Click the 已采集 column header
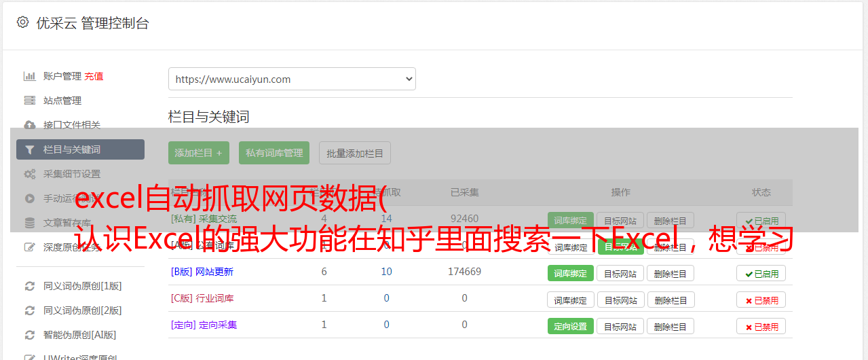The width and height of the screenshot is (868, 360). point(465,192)
